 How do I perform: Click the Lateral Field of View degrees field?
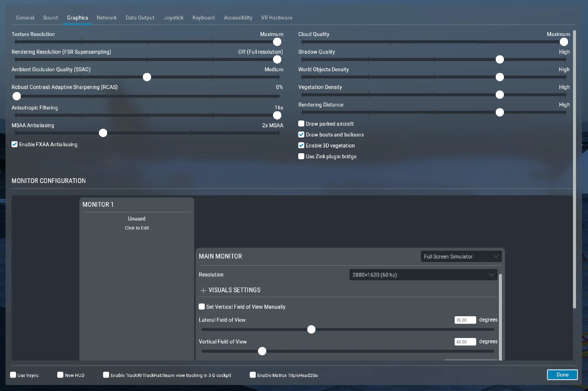point(465,320)
